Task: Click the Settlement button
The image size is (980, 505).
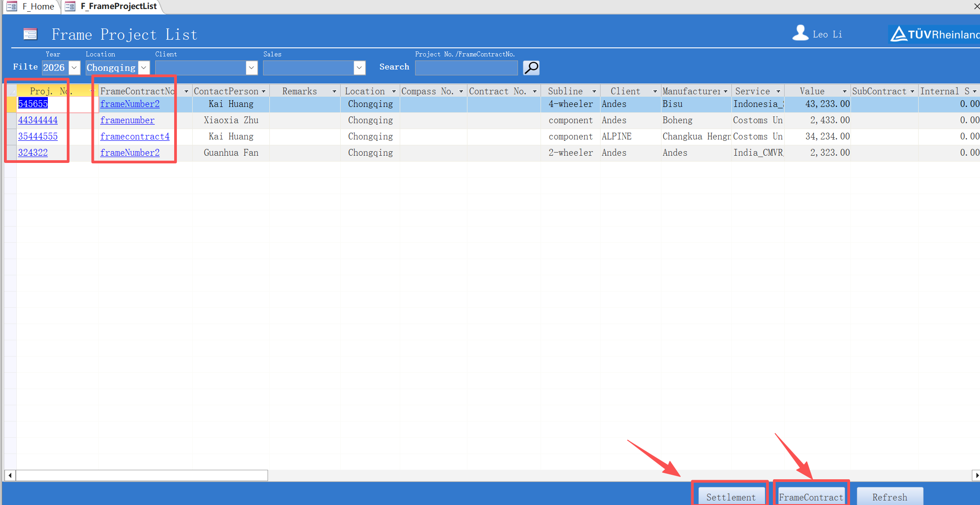Action: (x=730, y=497)
